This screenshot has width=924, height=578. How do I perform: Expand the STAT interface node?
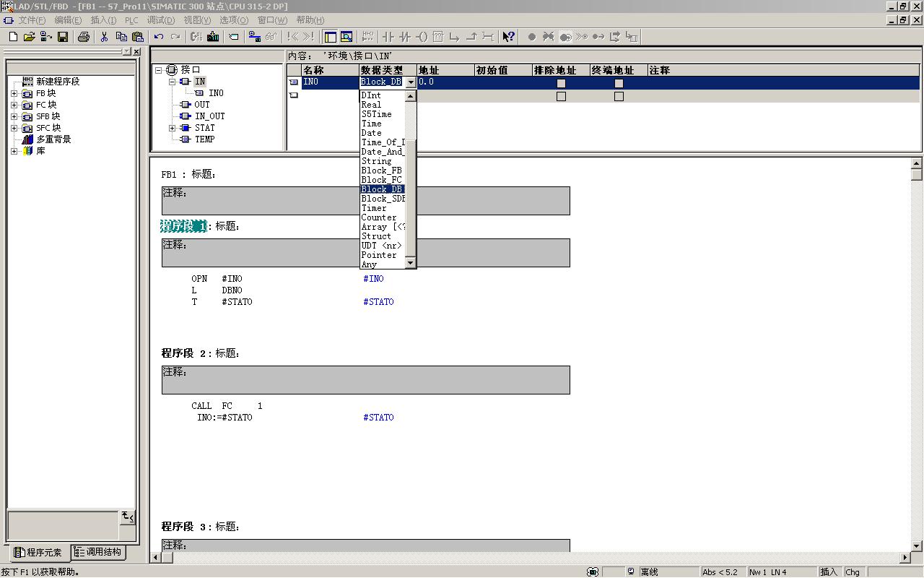coord(173,128)
